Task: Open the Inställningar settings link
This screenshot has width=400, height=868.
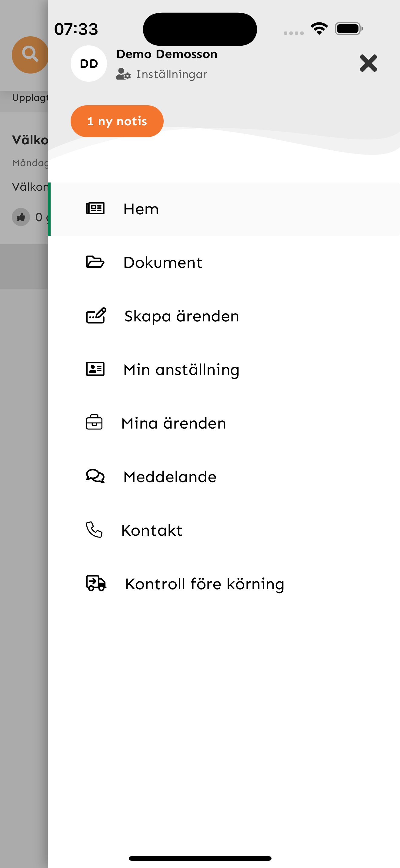Action: coord(171,74)
